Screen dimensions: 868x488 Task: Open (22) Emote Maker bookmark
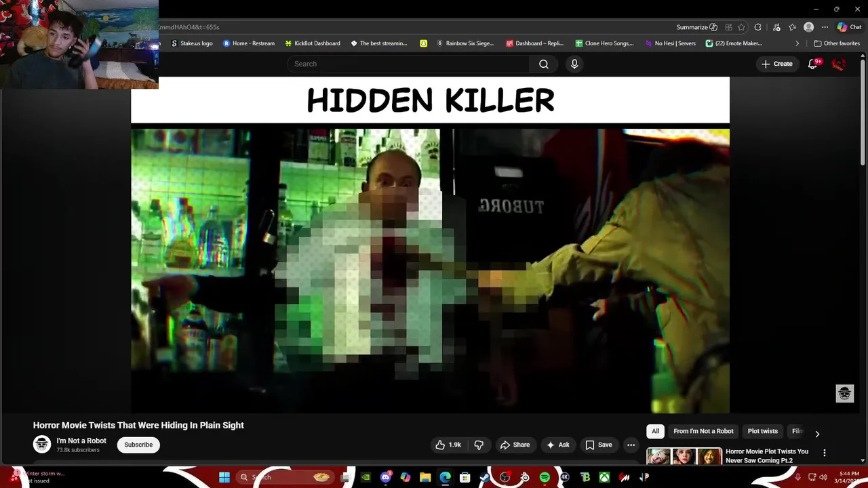[x=734, y=43]
